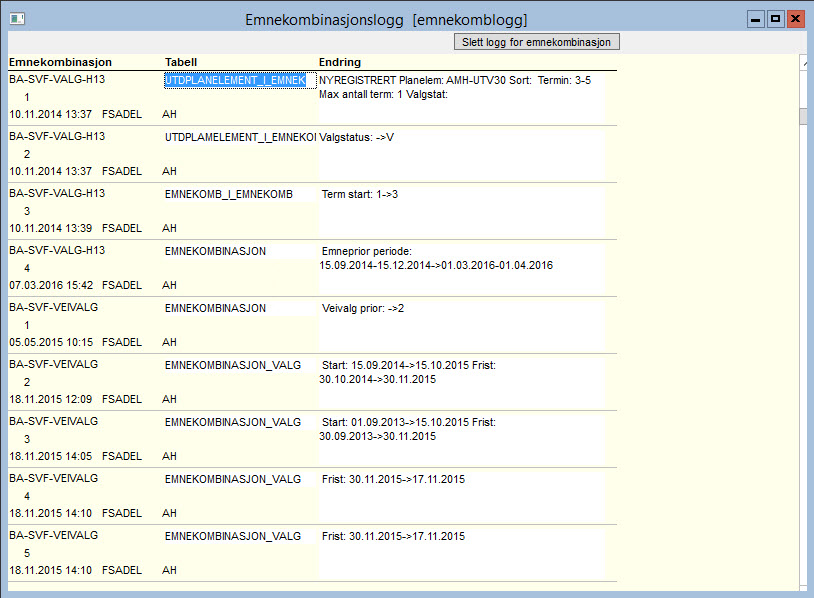Maximize the Emnekombinasjonslogg window
814x598 pixels.
776,19
